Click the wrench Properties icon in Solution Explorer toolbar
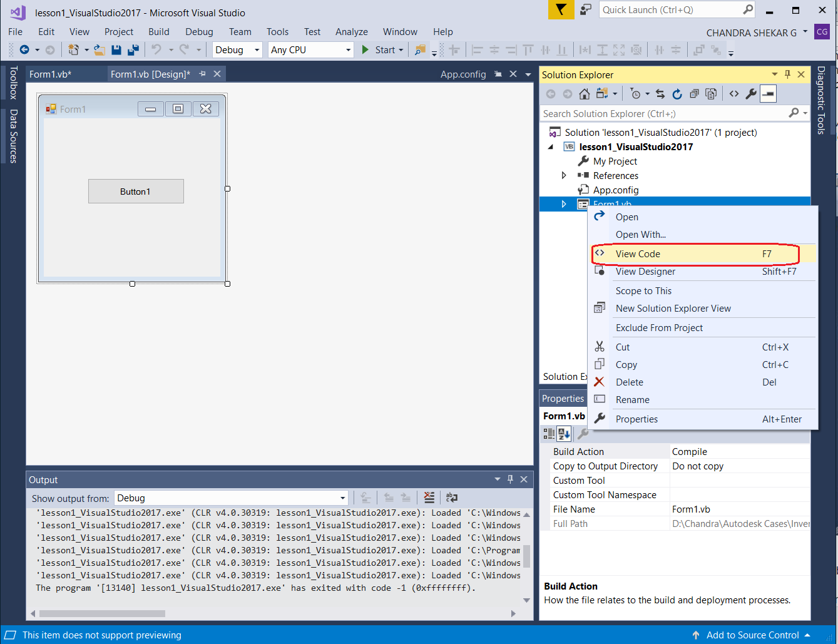This screenshot has width=838, height=644. pos(751,94)
